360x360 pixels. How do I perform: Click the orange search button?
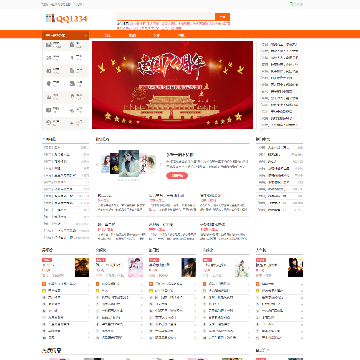tap(222, 17)
